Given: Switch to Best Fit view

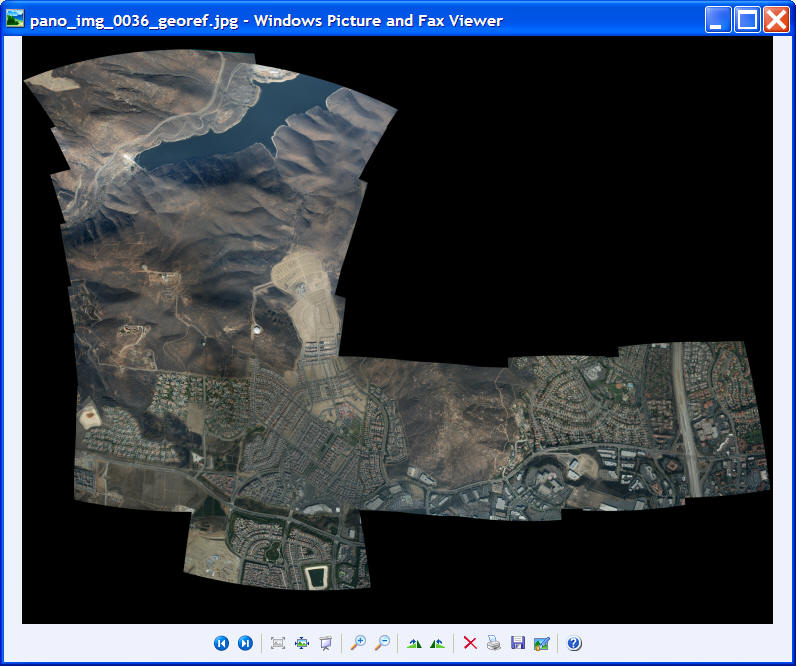Looking at the screenshot, I should tap(278, 643).
